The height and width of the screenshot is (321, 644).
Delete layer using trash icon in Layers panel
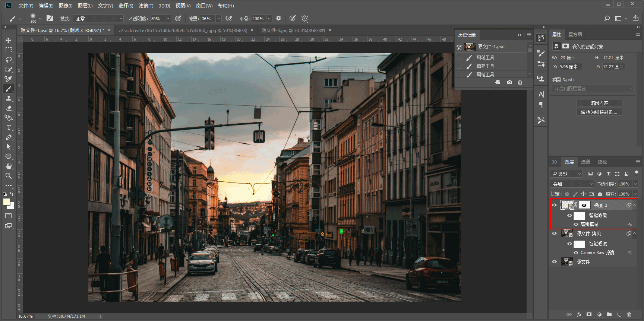[629, 315]
